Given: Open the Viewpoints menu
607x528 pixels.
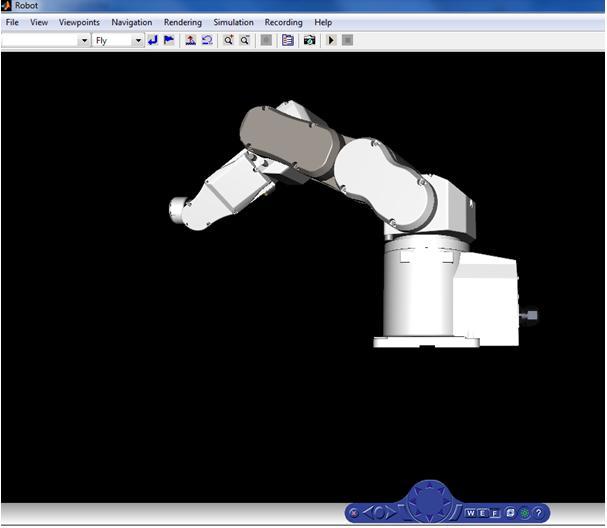Looking at the screenshot, I should tap(79, 22).
